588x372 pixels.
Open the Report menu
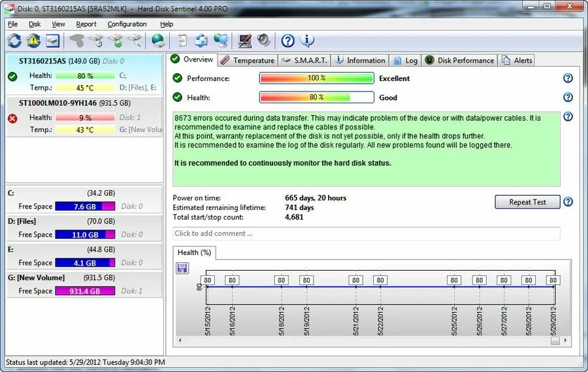pos(86,24)
